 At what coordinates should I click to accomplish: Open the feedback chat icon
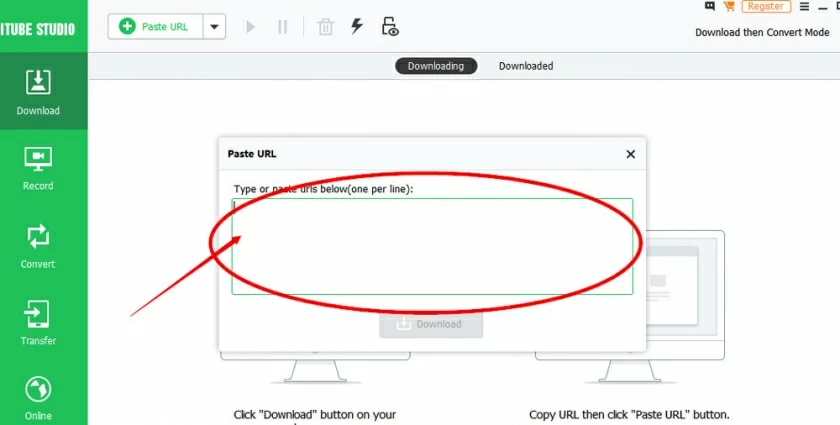click(x=710, y=6)
